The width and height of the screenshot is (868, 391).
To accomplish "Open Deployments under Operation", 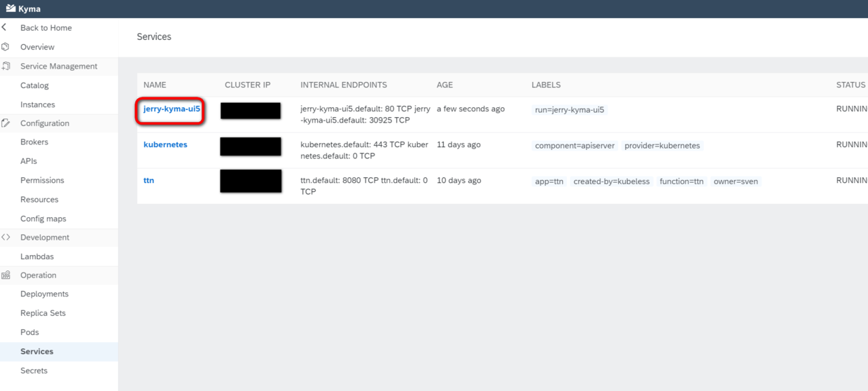I will (x=44, y=294).
